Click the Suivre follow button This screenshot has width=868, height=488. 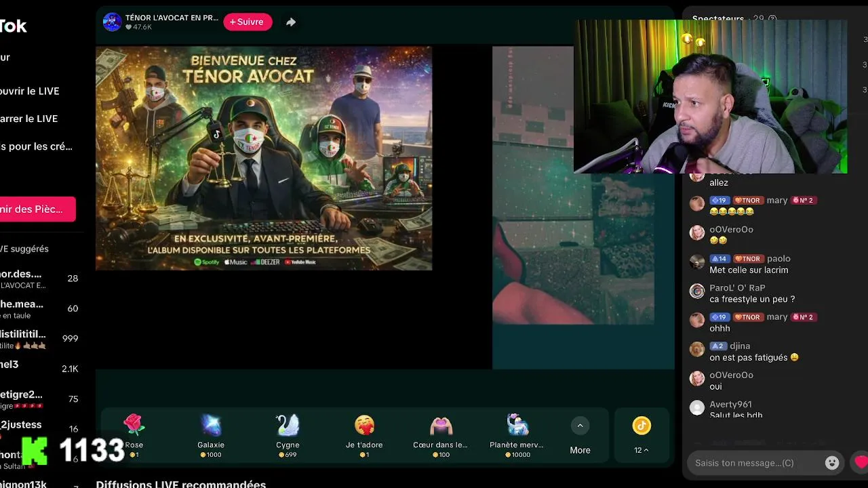[248, 22]
